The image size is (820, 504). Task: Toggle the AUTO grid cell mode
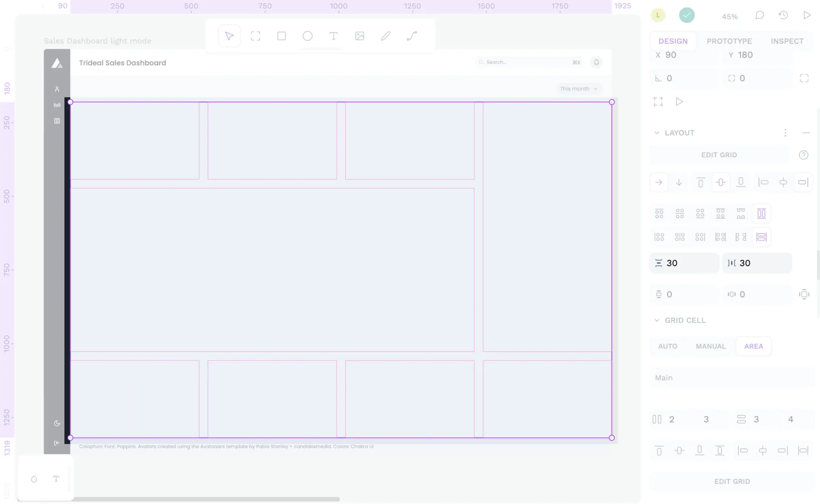point(668,346)
